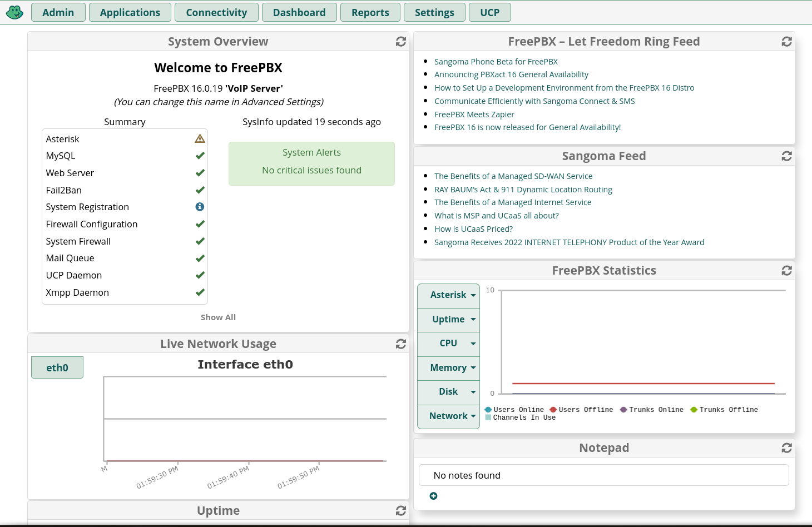
Task: Open FreePBX 16 now released link
Action: point(528,127)
